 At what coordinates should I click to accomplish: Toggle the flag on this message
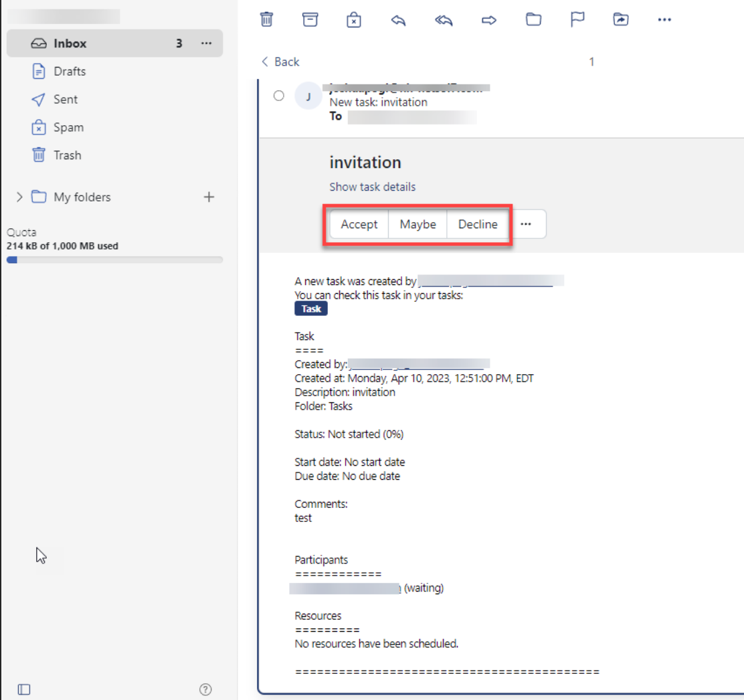(x=577, y=19)
